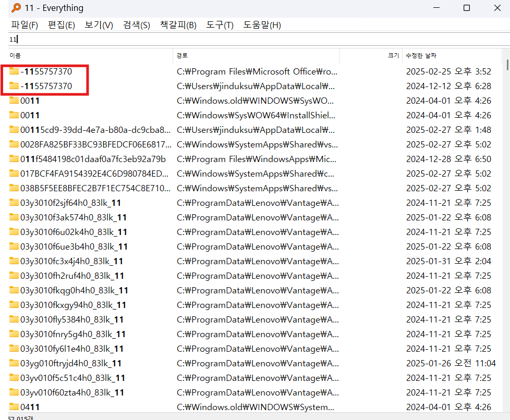The image size is (510, 420).
Task: Select -1155757370 folder in Microsoft Office path
Action: (46, 71)
